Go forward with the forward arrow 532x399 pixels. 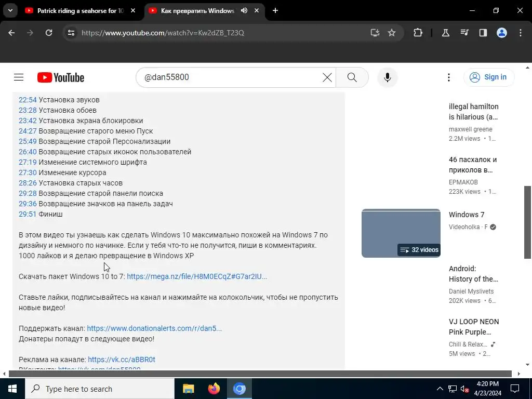(30, 33)
